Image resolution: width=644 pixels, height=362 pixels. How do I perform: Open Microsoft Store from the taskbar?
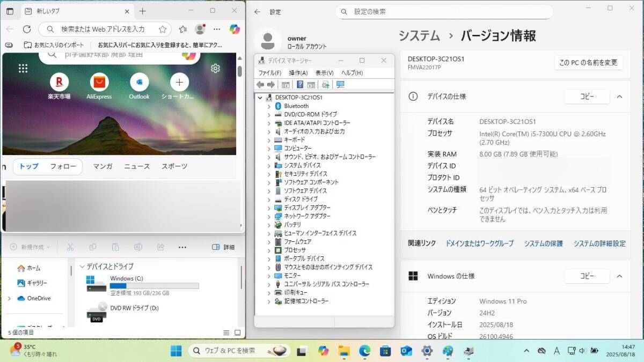386,351
